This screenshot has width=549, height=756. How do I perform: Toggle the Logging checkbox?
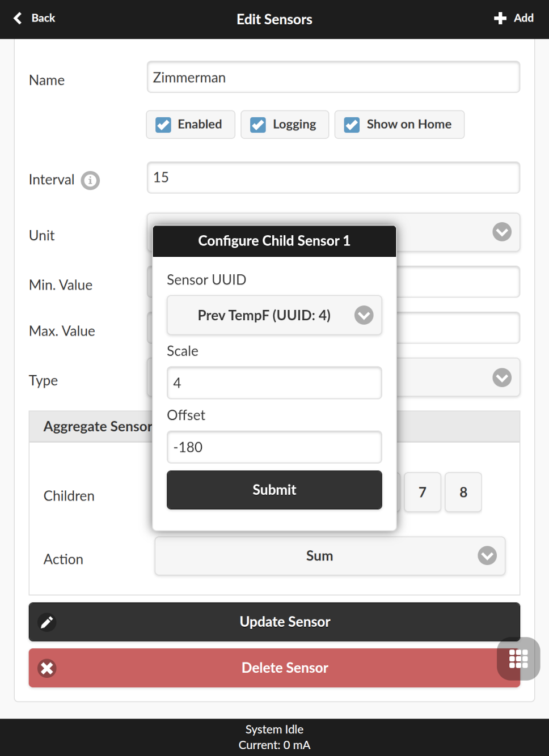[258, 125]
